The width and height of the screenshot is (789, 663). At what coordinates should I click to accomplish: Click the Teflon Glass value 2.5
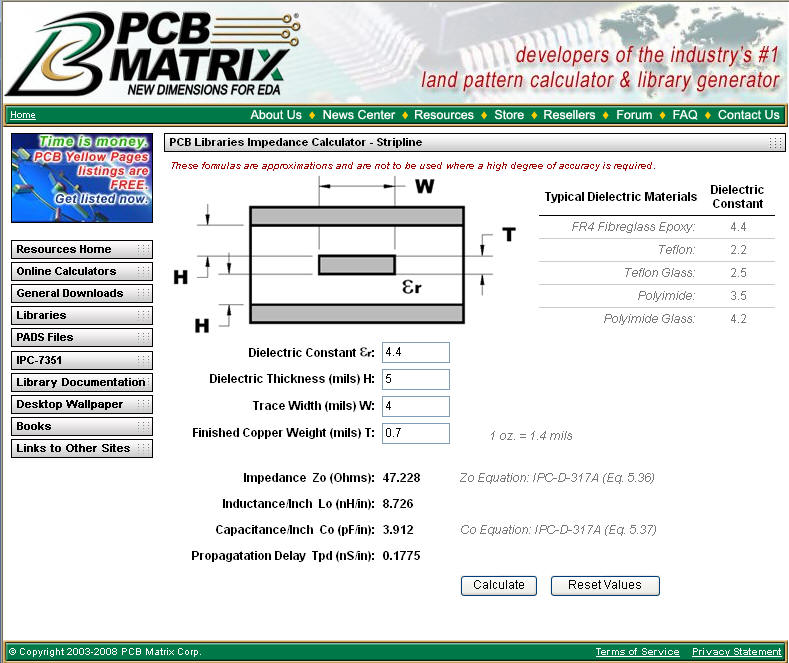738,273
